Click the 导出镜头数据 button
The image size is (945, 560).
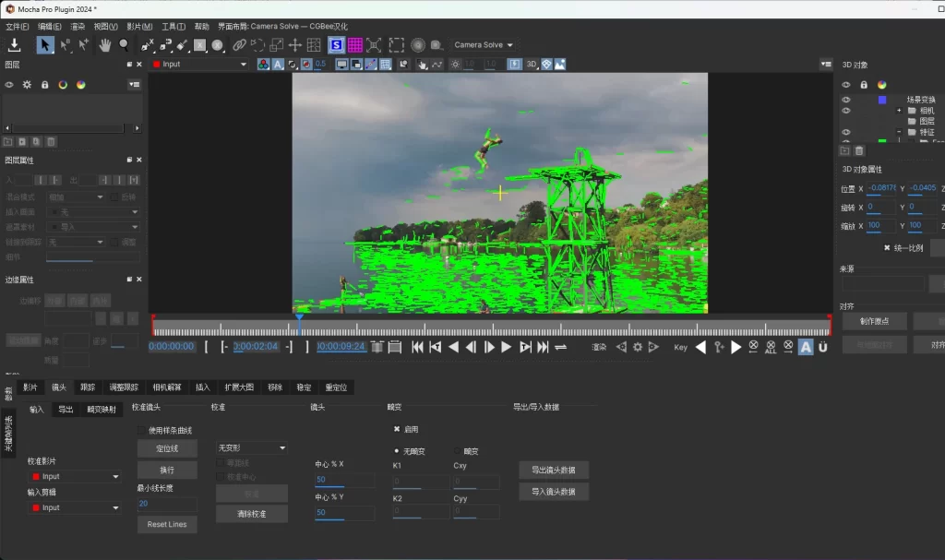click(554, 471)
